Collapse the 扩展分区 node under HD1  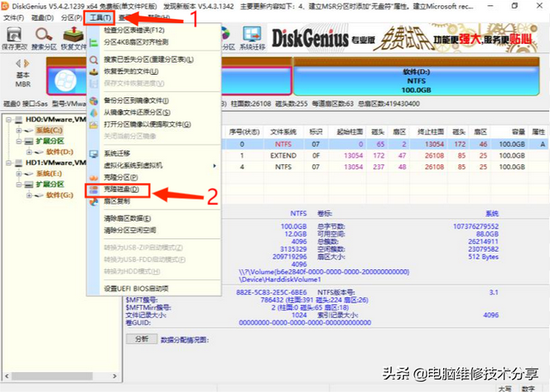(x=19, y=184)
